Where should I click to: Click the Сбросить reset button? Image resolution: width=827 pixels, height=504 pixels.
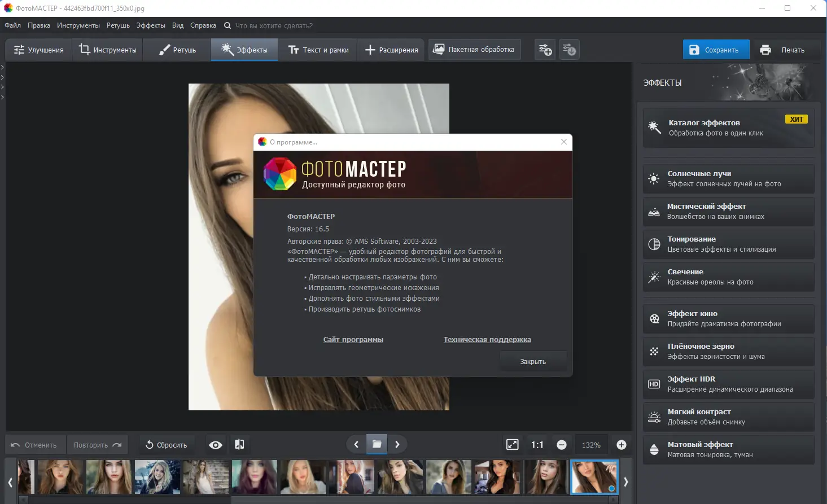(x=167, y=445)
